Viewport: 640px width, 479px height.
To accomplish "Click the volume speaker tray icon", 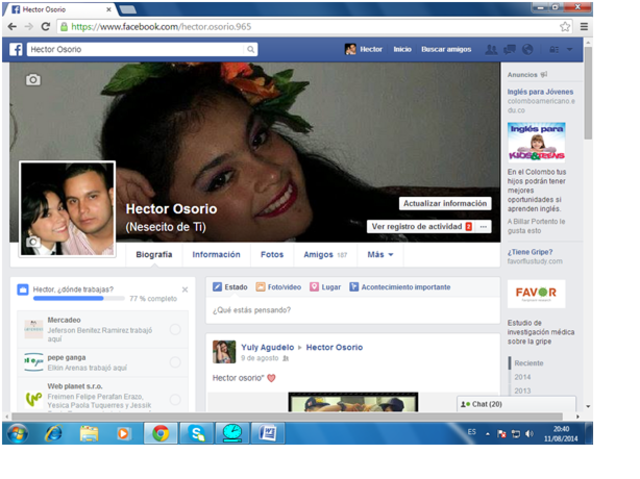I will click(x=529, y=434).
